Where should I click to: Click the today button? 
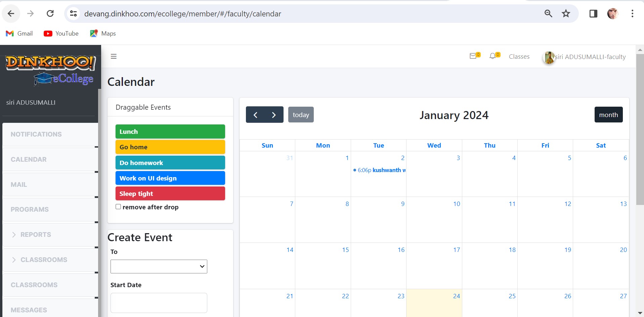(301, 115)
